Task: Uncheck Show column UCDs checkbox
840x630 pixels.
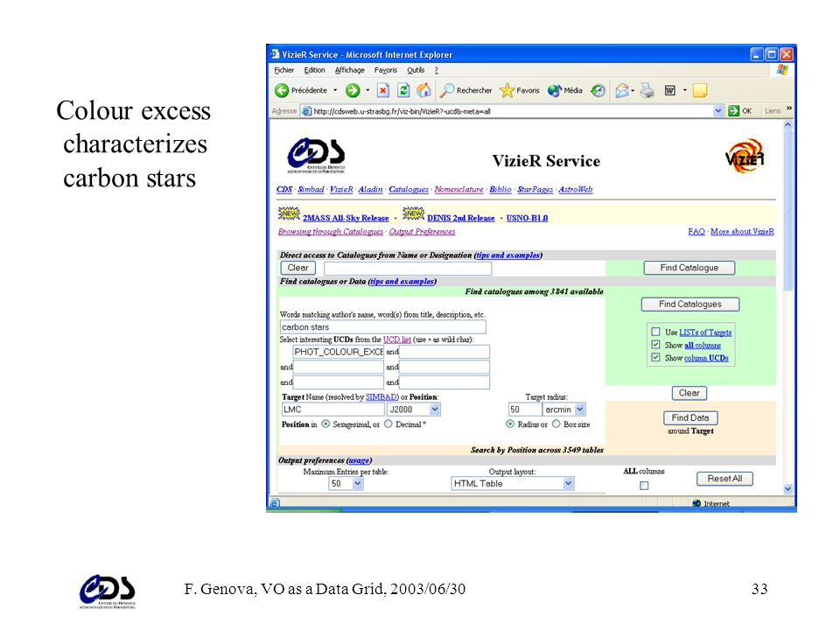Action: (655, 357)
